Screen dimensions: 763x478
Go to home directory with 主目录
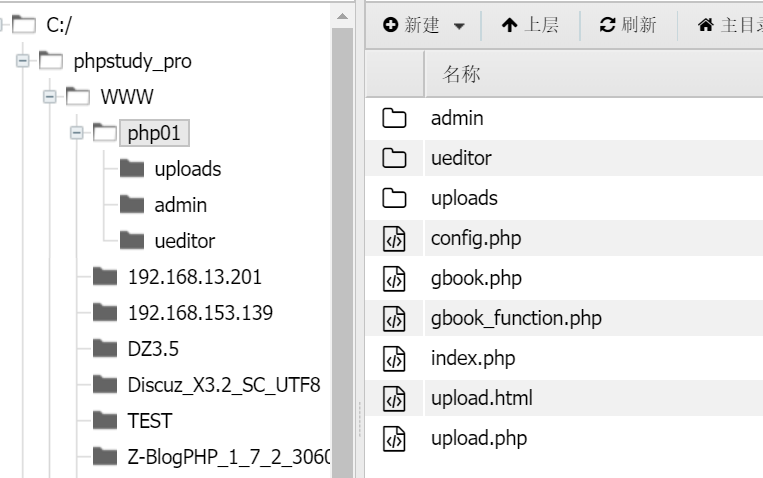(x=730, y=25)
